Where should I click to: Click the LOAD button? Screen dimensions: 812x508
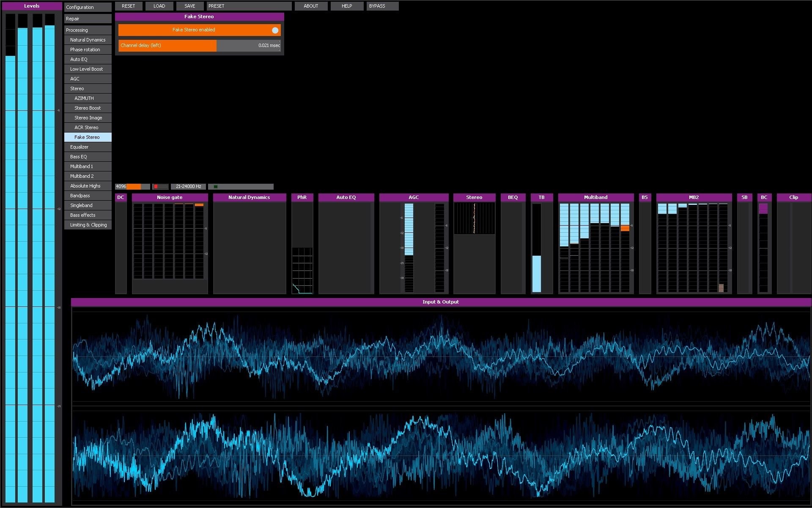pyautogui.click(x=159, y=6)
